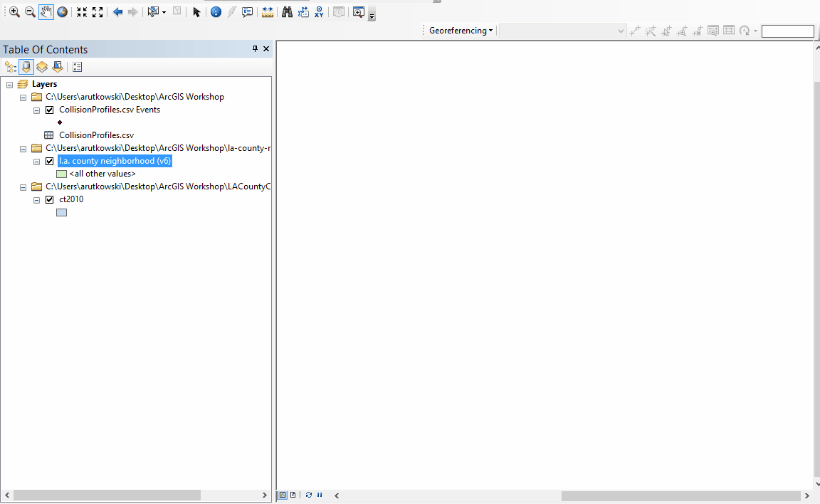Click the Fixed Zoom In arrows icon
Viewport: 820px width, 504px height.
click(x=82, y=12)
